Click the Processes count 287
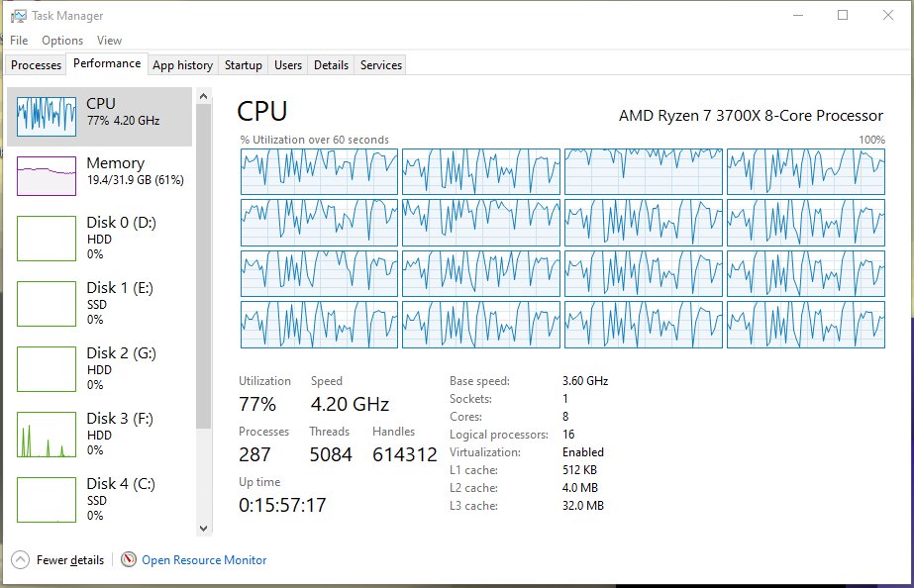 point(254,454)
